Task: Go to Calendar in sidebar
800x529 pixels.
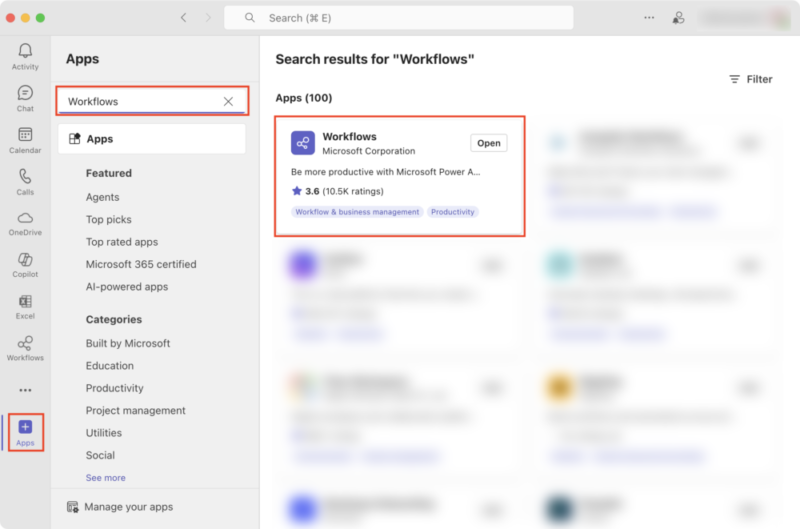Action: click(x=25, y=140)
